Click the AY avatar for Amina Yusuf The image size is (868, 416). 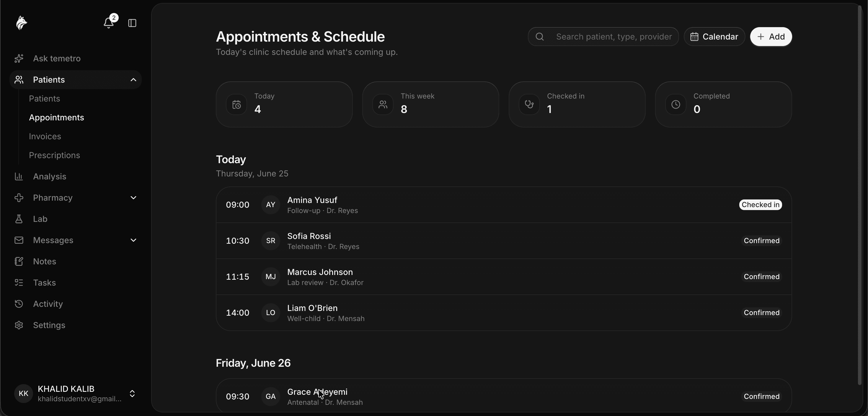[x=270, y=204]
